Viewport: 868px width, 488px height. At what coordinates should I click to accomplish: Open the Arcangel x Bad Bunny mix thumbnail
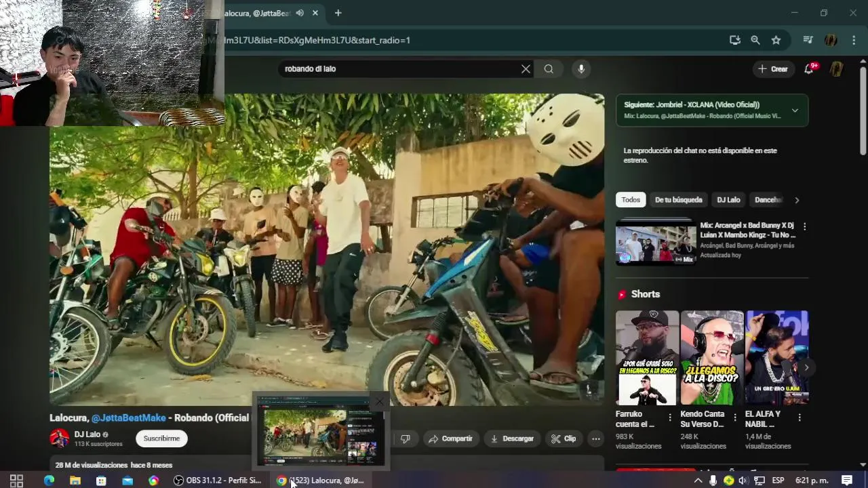656,242
